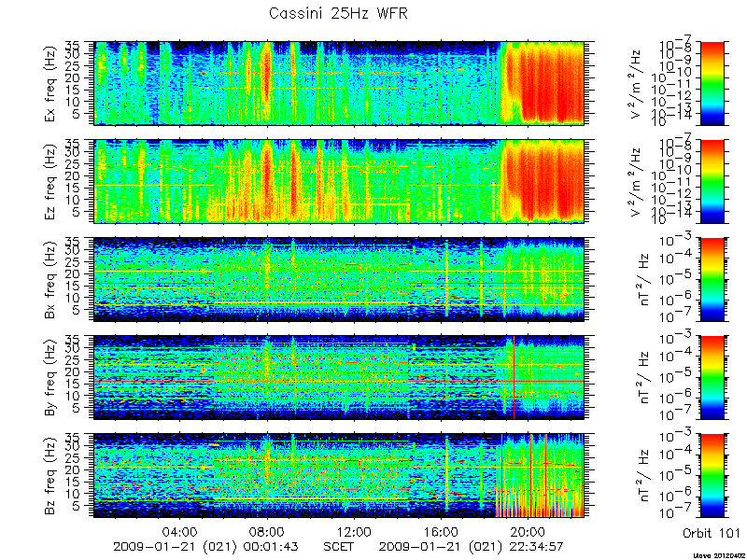Click the By spectrogram panel
Screen dimensions: 747x560
(x=339, y=378)
